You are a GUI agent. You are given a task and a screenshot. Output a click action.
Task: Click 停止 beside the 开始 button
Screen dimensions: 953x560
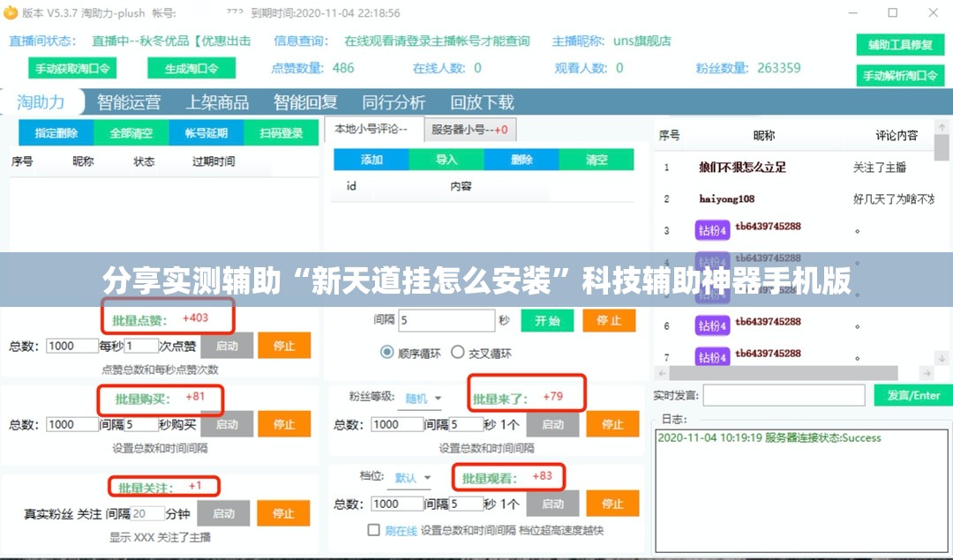609,321
